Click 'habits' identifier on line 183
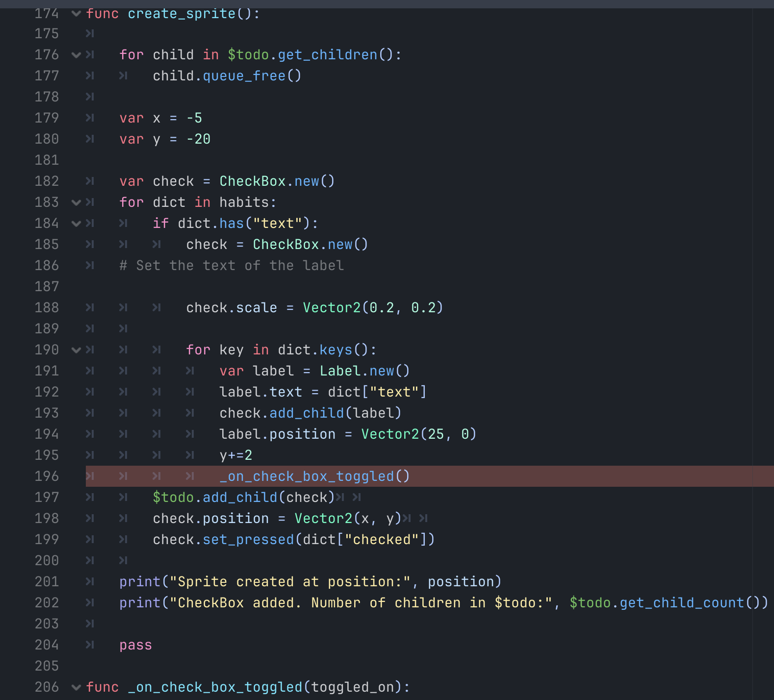Screen dimensions: 774x700 [x=244, y=202]
